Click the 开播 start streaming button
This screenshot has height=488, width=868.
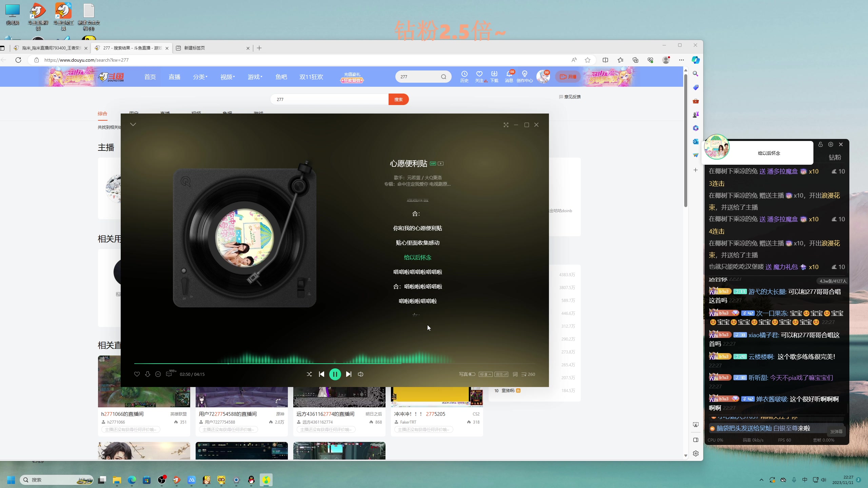coord(568,77)
